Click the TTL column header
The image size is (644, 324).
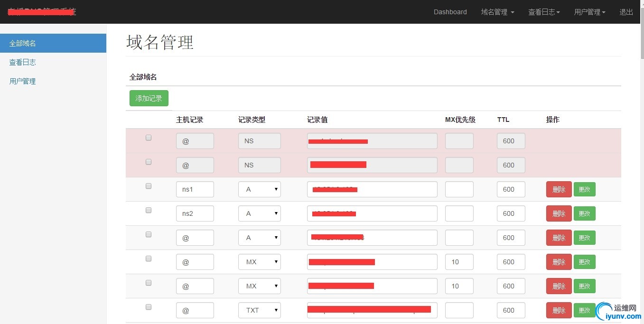tap(503, 120)
